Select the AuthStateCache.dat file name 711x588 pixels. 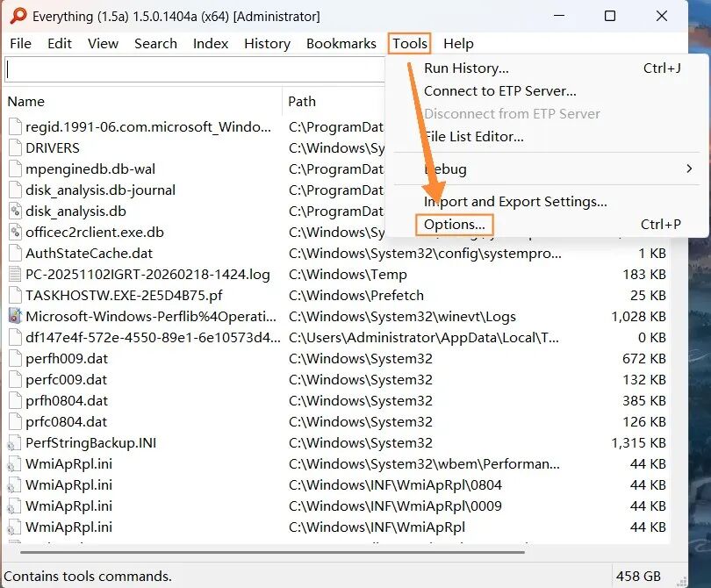click(89, 253)
